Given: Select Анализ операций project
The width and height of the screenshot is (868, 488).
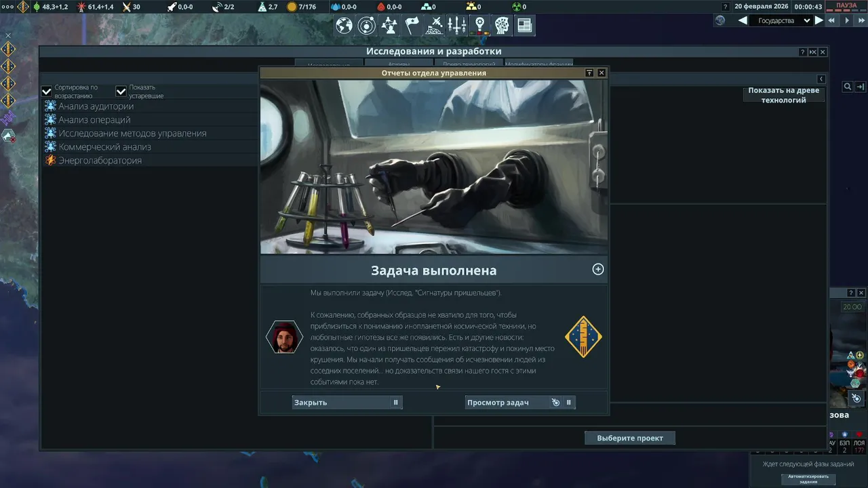Looking at the screenshot, I should (149, 120).
